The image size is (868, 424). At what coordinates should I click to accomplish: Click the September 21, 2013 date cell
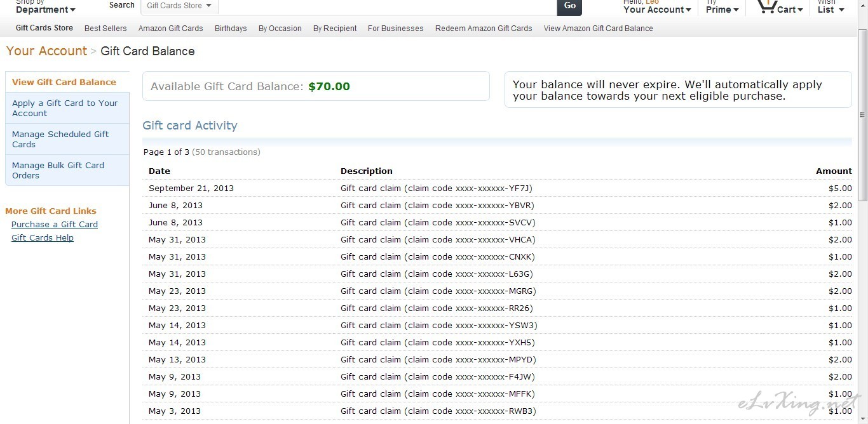[x=191, y=188]
